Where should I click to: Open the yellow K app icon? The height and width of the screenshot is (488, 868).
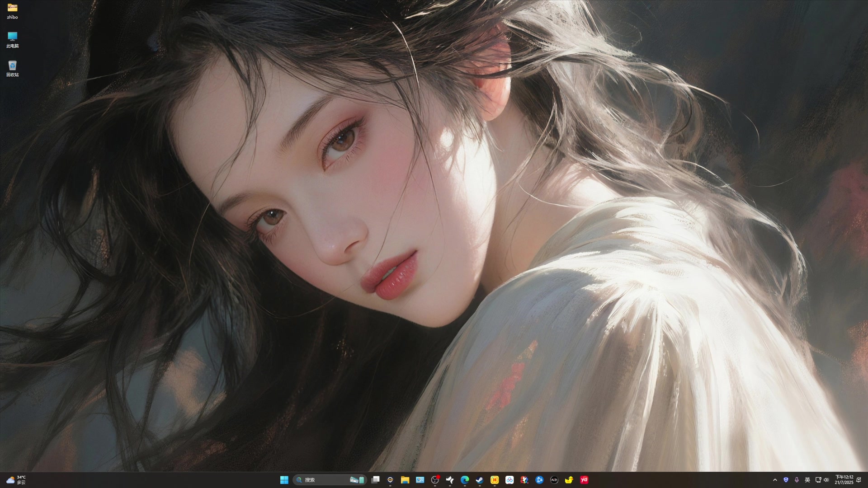pyautogui.click(x=495, y=480)
